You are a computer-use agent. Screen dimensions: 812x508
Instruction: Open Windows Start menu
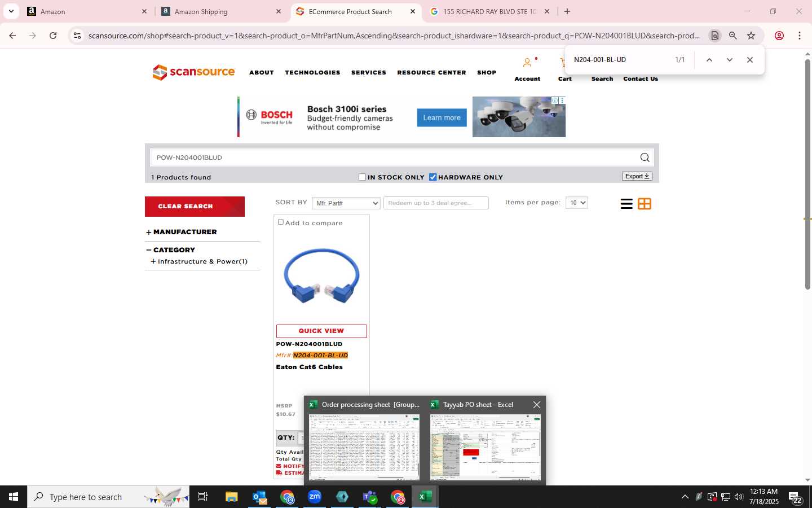(14, 497)
